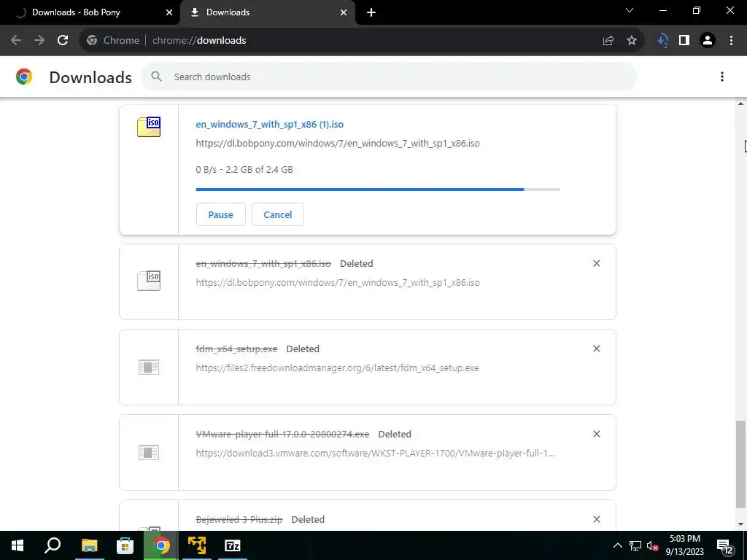The image size is (747, 560).
Task: Click the muted volume tray icon
Action: point(653,545)
